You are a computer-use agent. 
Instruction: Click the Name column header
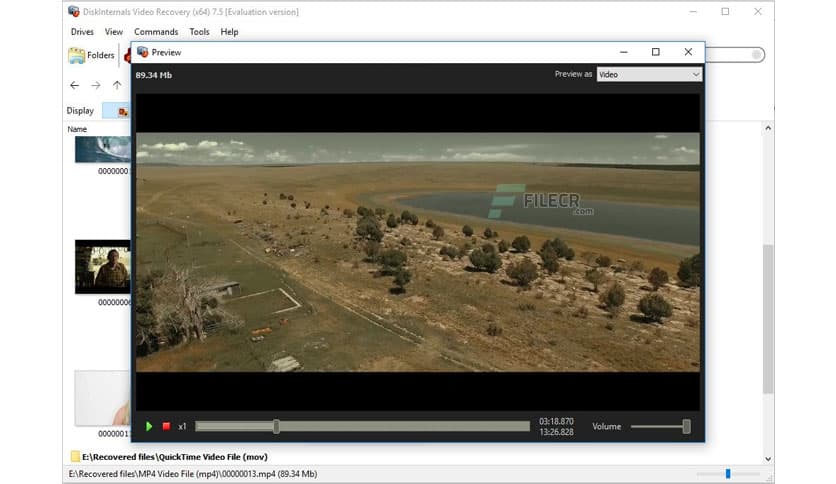point(77,129)
